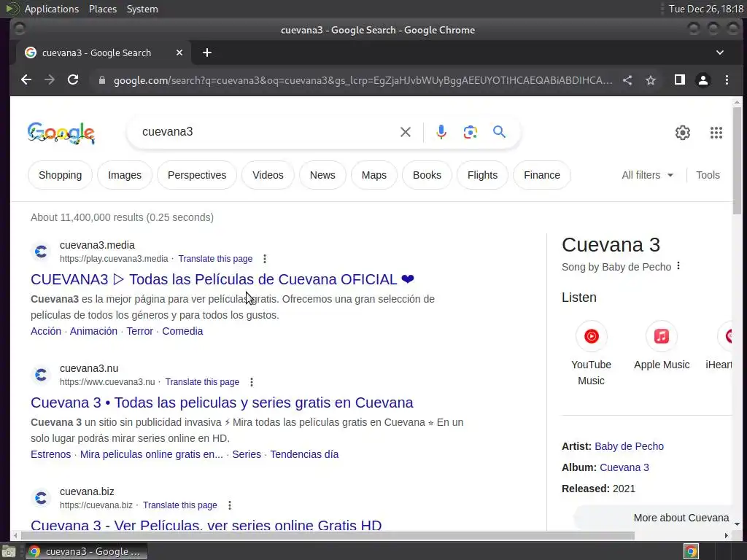The image size is (747, 560).
Task: Open the Chrome side panel
Action: click(680, 80)
